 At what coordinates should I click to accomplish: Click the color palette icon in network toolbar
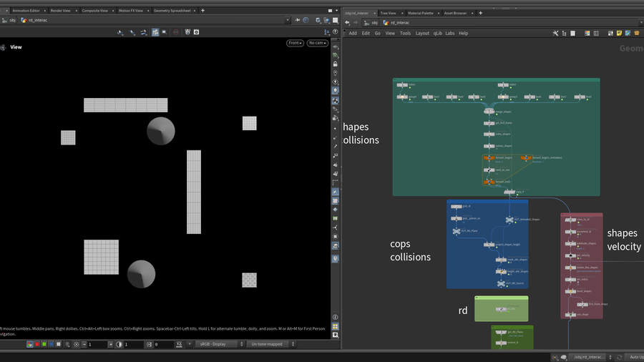(587, 33)
